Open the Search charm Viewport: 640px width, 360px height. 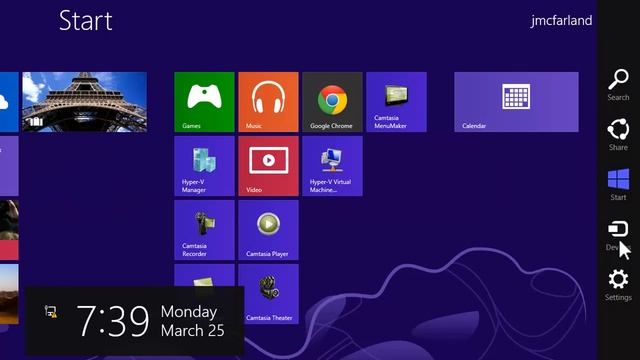[x=618, y=85]
